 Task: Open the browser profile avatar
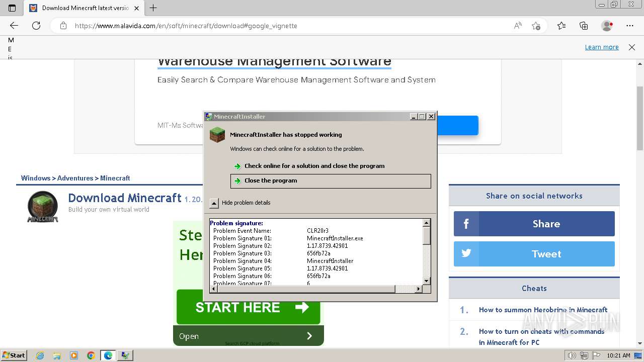(x=607, y=26)
